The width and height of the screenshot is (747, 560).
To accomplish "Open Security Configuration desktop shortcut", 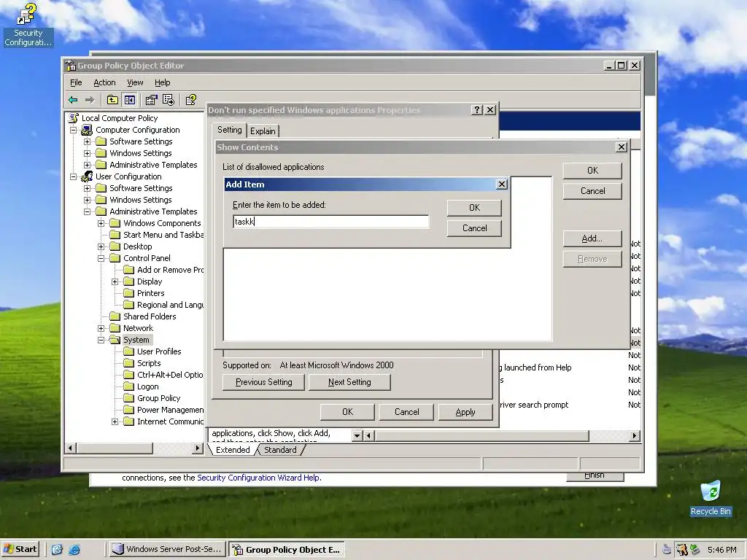I will [27, 25].
